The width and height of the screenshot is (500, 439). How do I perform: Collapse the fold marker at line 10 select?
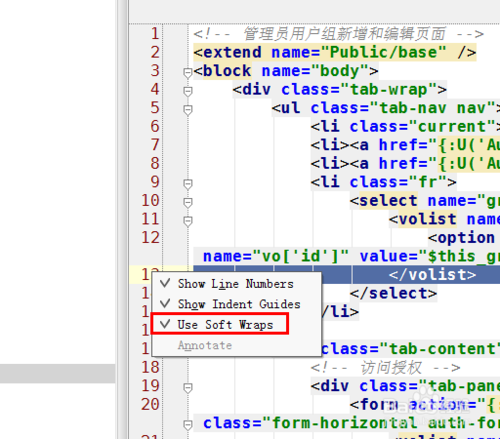pos(188,202)
